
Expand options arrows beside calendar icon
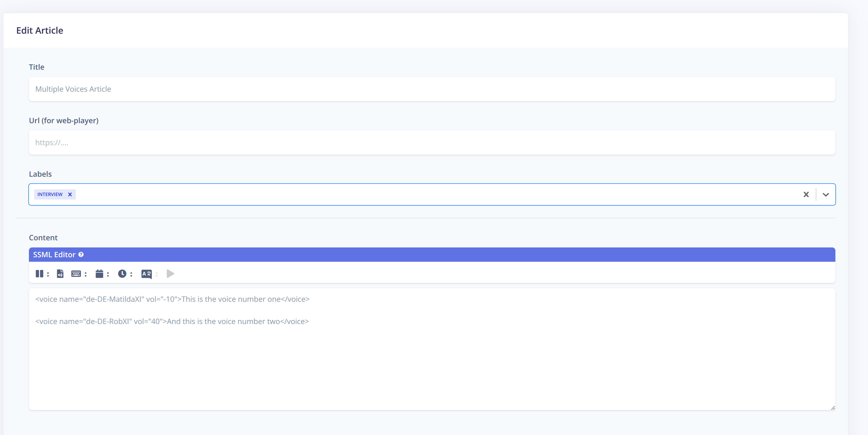[108, 274]
